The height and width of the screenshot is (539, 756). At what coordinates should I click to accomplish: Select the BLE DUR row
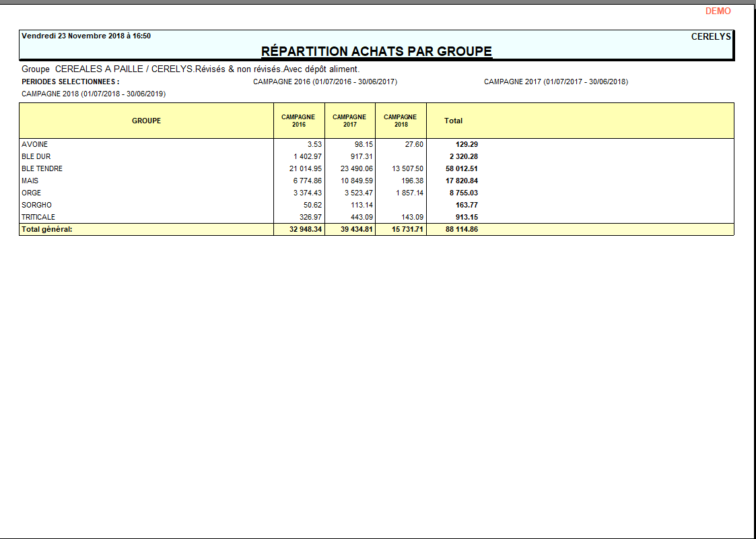click(37, 156)
